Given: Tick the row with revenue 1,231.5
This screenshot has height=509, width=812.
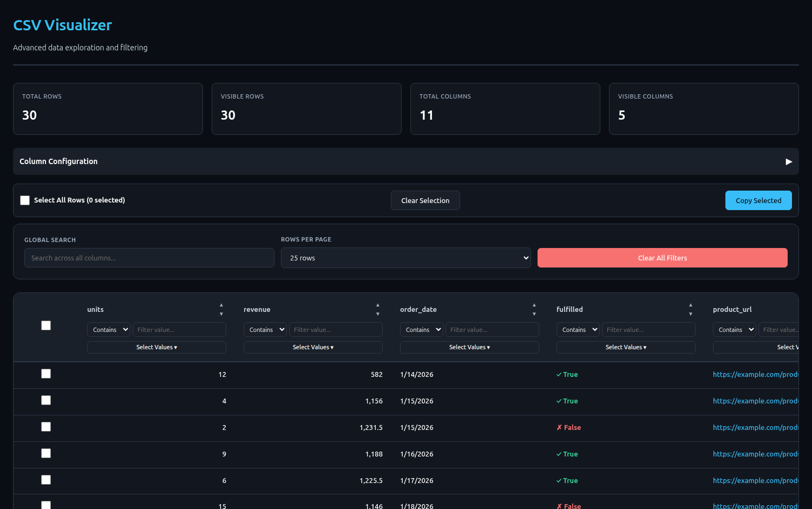Looking at the screenshot, I should (x=46, y=427).
